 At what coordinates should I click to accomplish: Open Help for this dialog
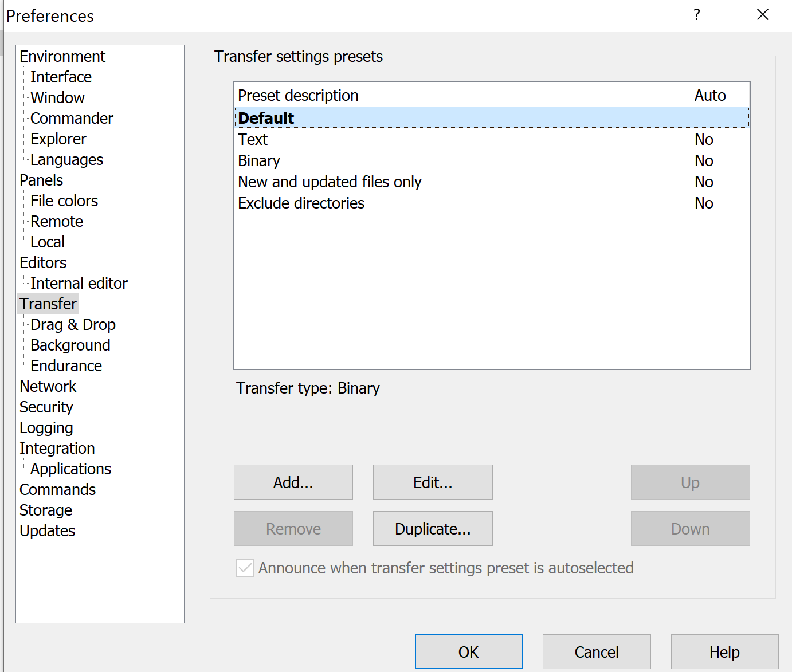click(724, 652)
